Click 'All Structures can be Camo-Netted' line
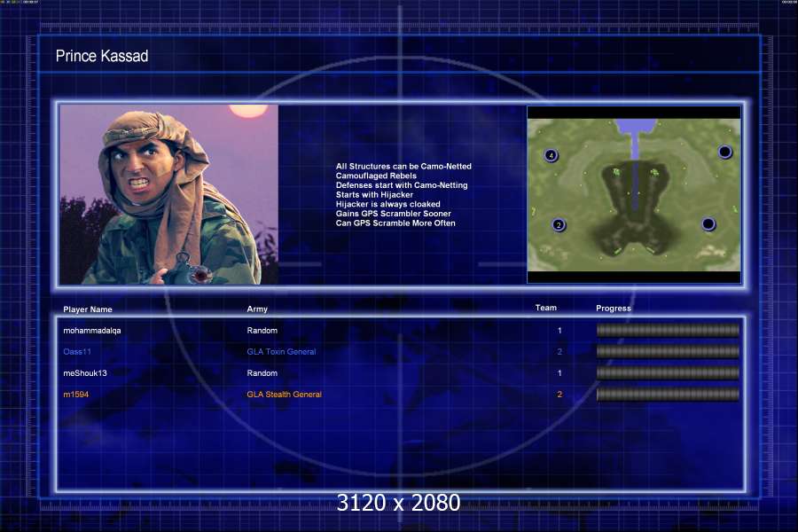The height and width of the screenshot is (532, 798). pos(403,167)
